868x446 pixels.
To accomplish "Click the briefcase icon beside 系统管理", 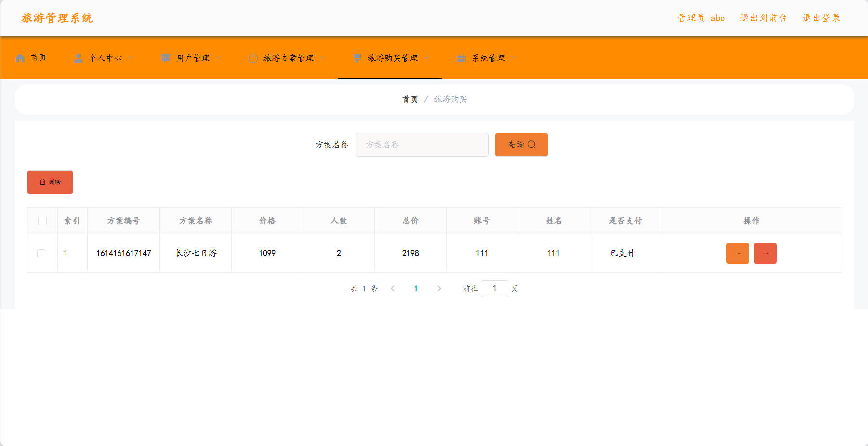I will (x=461, y=58).
